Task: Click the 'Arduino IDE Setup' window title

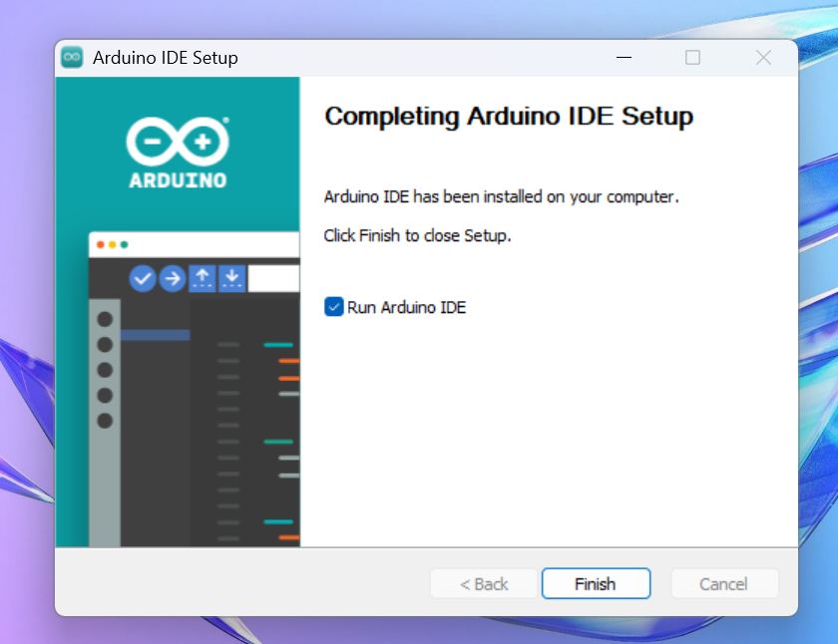Action: (166, 58)
